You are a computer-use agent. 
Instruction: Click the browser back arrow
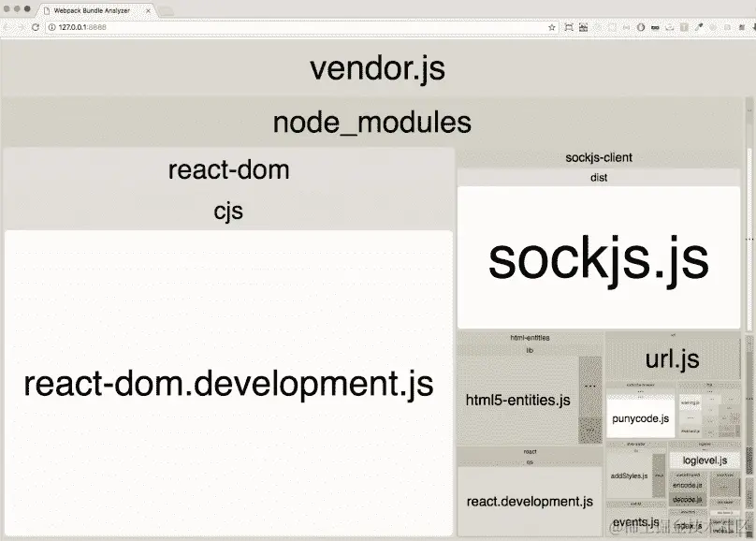click(7, 27)
